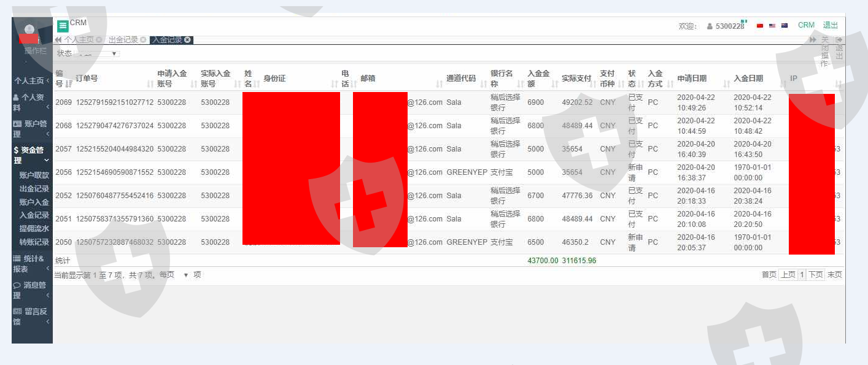Toggle the green hamburger menu button
868x365 pixels.
pyautogui.click(x=63, y=26)
